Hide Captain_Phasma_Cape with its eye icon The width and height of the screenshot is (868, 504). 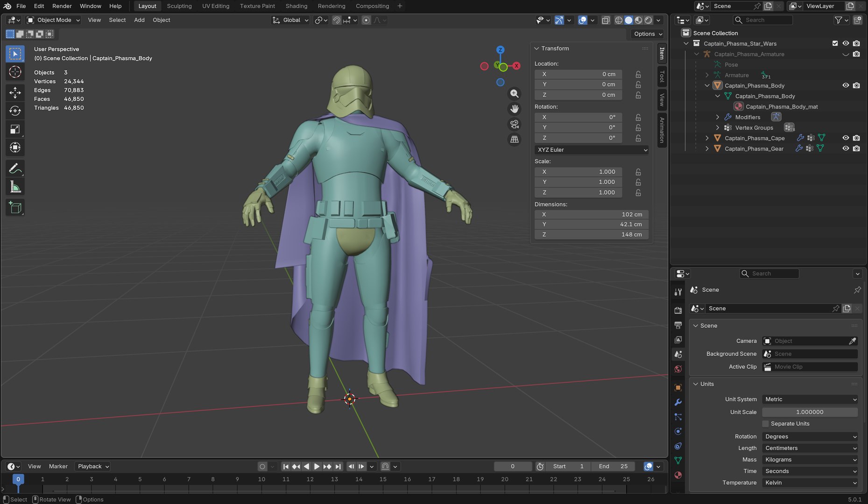click(x=846, y=138)
